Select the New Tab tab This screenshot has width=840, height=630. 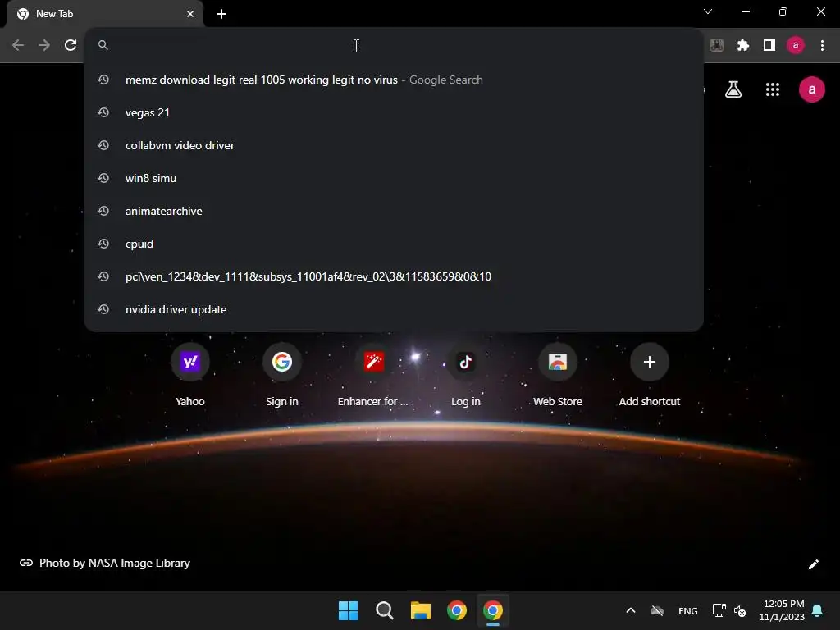click(x=104, y=14)
